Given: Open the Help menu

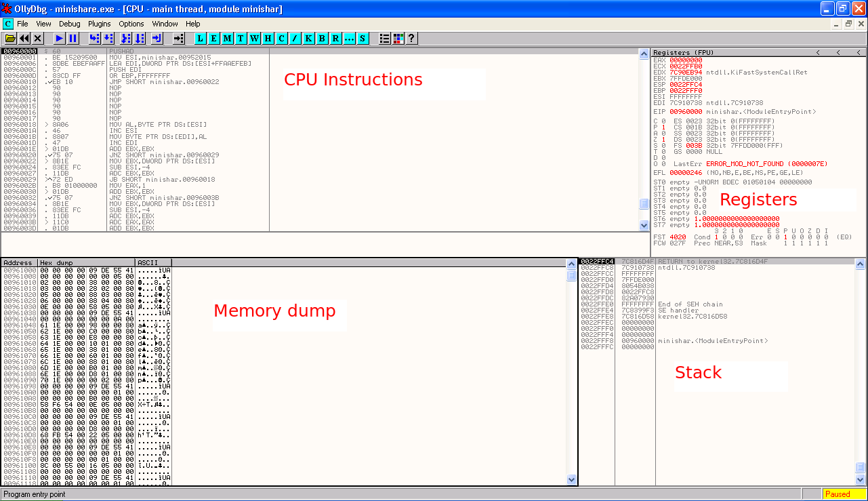Looking at the screenshot, I should pos(193,24).
